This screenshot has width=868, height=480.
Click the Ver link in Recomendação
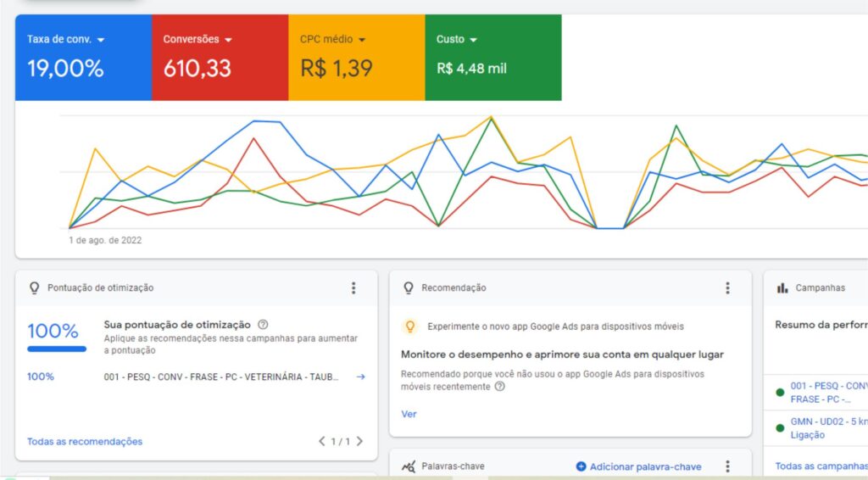pyautogui.click(x=409, y=414)
